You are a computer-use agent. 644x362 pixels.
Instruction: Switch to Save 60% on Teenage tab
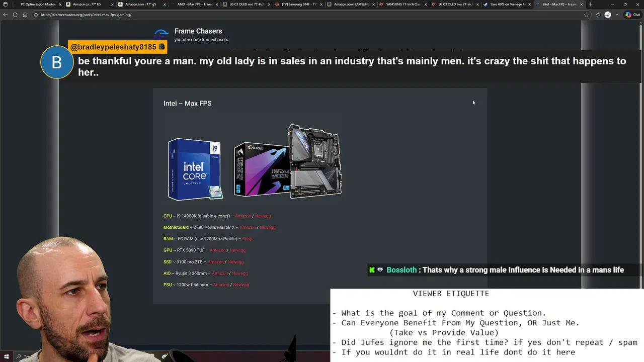click(x=507, y=5)
